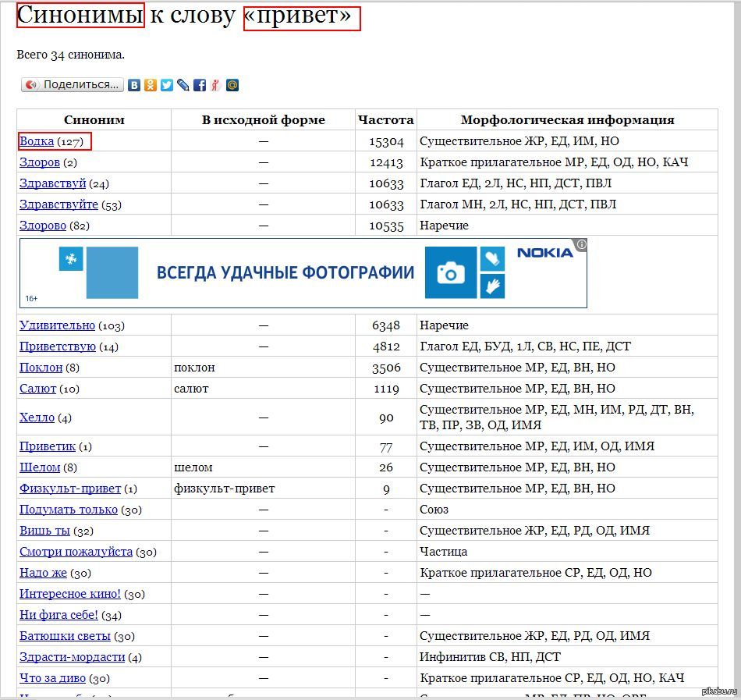The image size is (741, 700).
Task: Open the 'Водка' synonym link
Action: click(x=37, y=141)
